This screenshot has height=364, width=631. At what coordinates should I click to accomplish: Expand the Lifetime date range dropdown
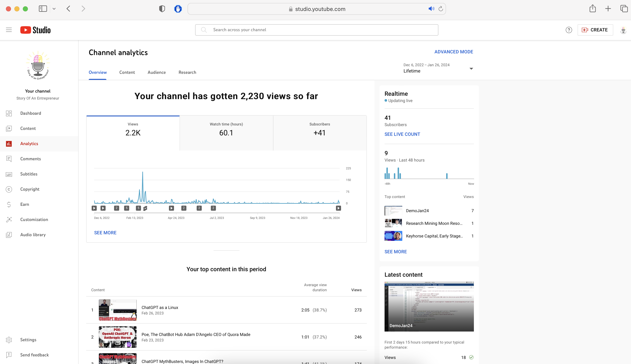438,68
